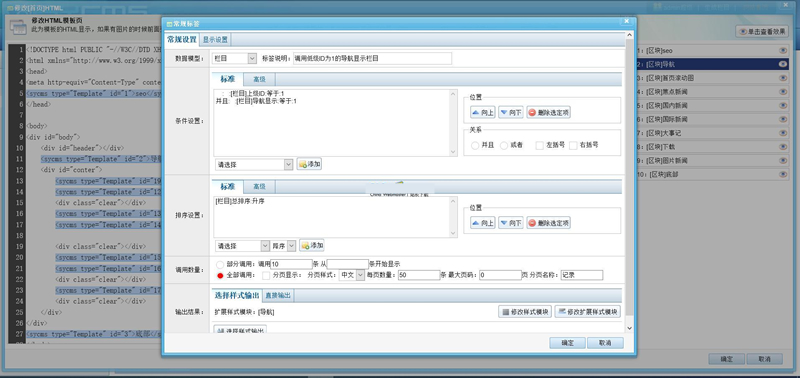Image resolution: width=800 pixels, height=378 pixels.
Task: Select 标准 tab in 排序设置
Action: click(228, 187)
